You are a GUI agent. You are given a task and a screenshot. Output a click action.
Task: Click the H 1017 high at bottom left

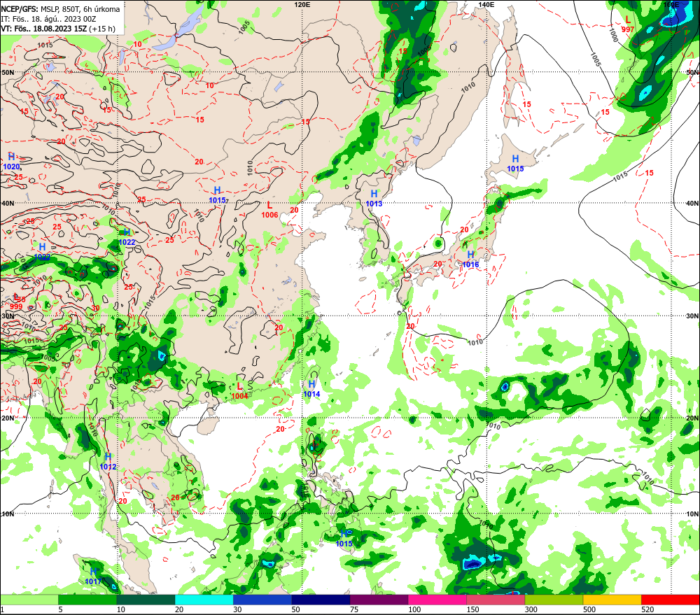(x=93, y=577)
